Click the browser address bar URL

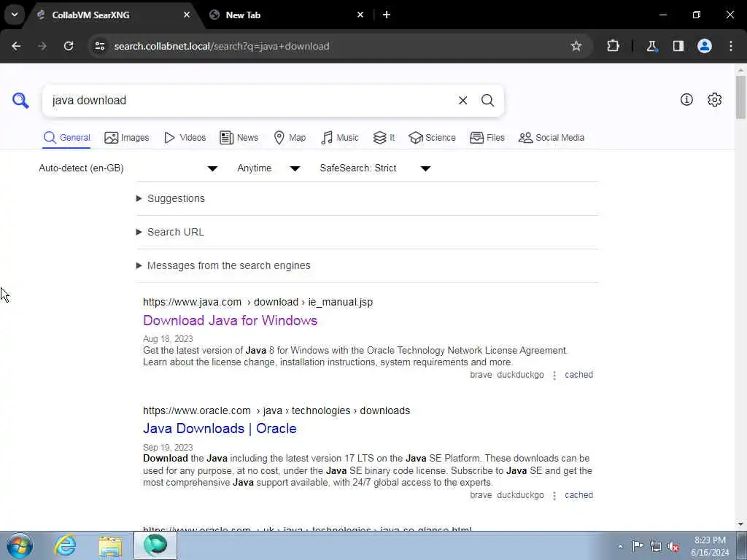[x=222, y=46]
